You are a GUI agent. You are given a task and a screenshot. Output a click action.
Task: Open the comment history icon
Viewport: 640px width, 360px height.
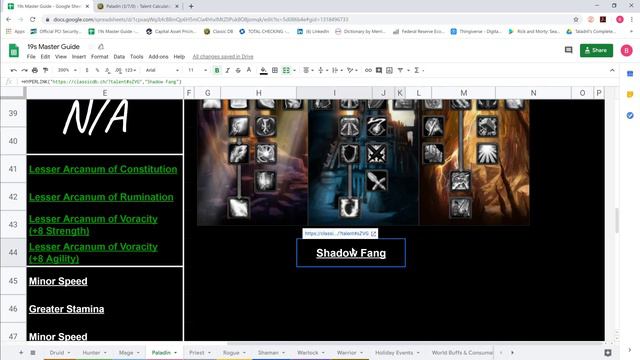[568, 50]
